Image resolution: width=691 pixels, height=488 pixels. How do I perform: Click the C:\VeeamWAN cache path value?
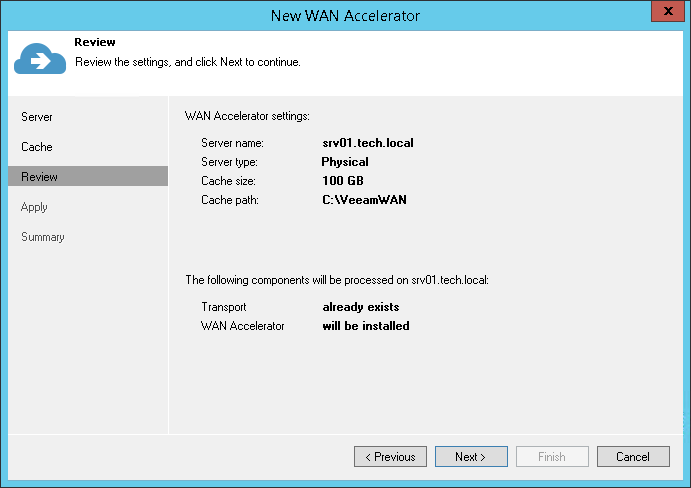[x=364, y=200]
